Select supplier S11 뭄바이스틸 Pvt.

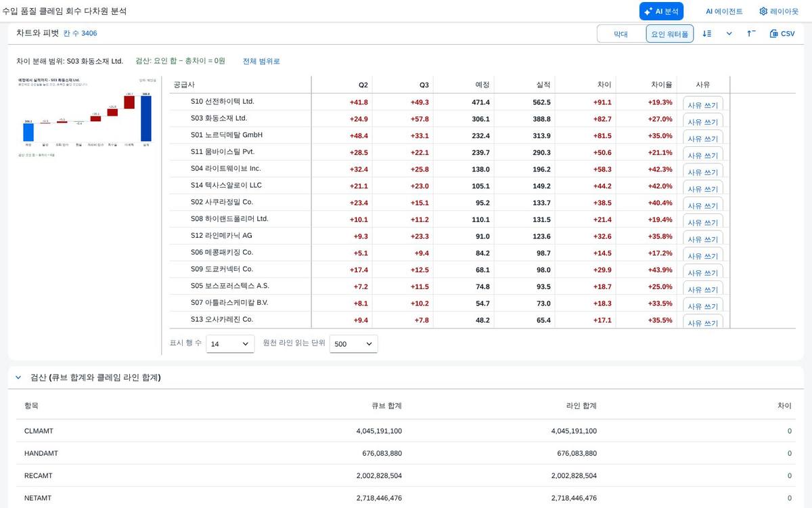[223, 152]
